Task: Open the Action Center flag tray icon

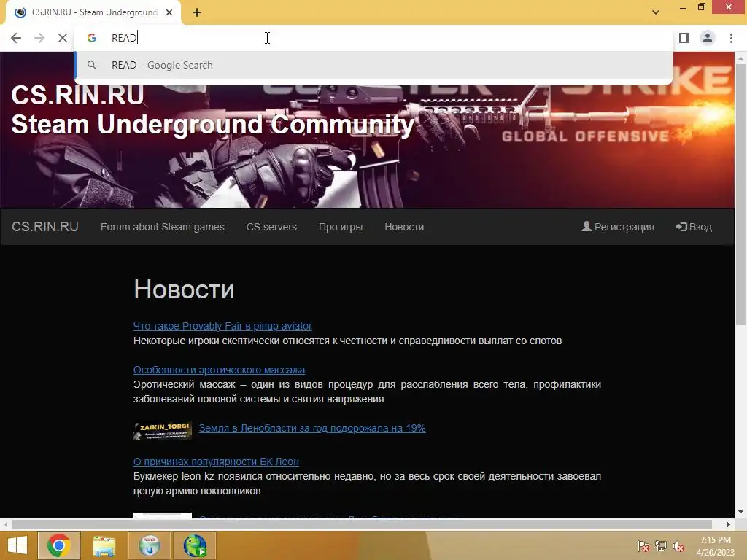Action: pyautogui.click(x=643, y=546)
